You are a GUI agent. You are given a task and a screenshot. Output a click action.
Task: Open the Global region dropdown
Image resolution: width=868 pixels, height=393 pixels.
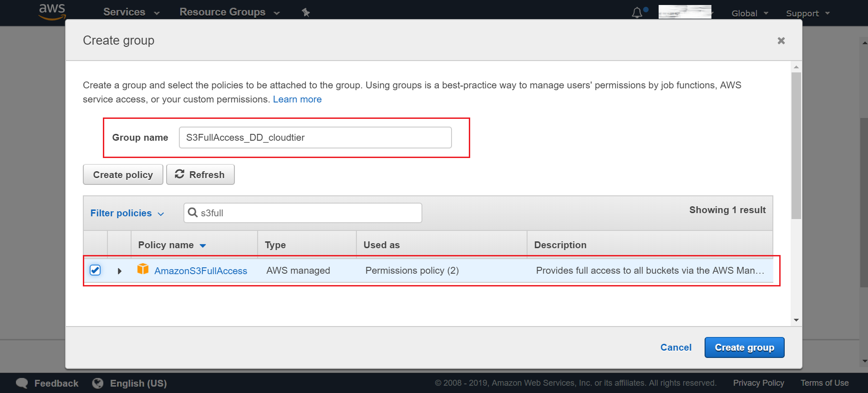pyautogui.click(x=750, y=13)
